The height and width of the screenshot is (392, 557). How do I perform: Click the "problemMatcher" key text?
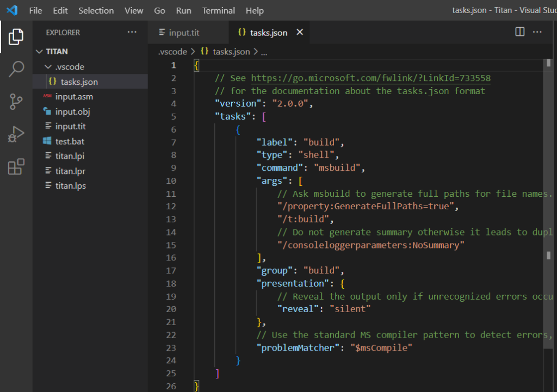[x=298, y=347]
